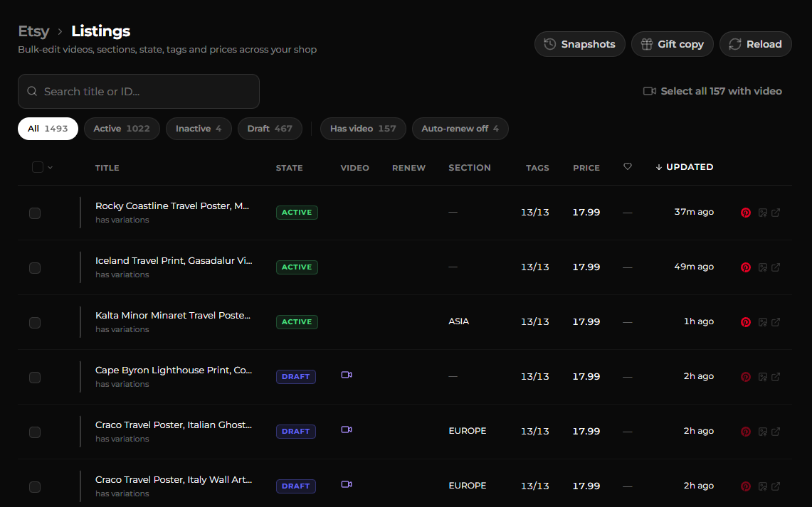This screenshot has width=812, height=507.
Task: Check the Rocky Coastline Travel Poster row
Action: coord(35,213)
